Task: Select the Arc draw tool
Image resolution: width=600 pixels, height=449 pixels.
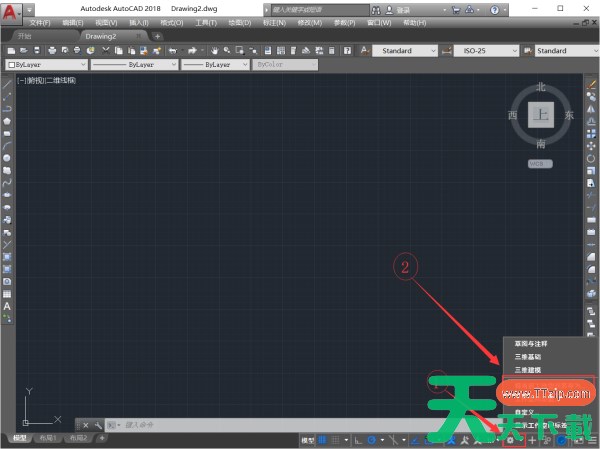Action: pos(7,146)
